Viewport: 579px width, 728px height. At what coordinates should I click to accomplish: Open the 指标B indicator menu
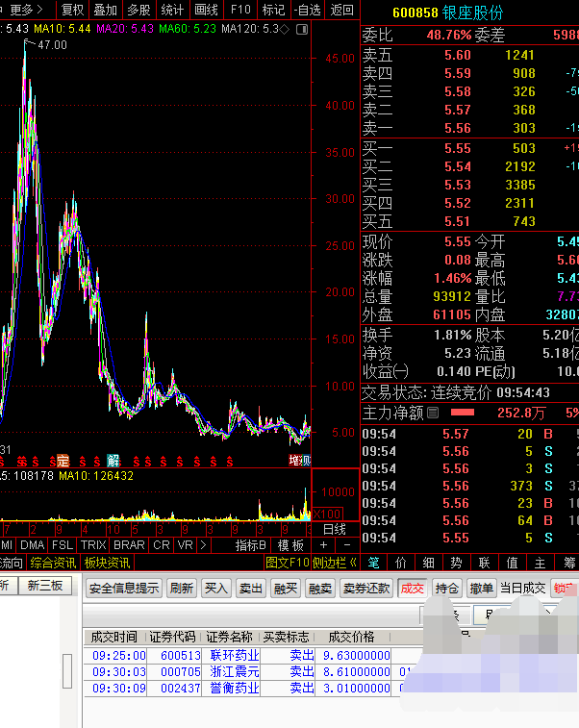tap(250, 545)
